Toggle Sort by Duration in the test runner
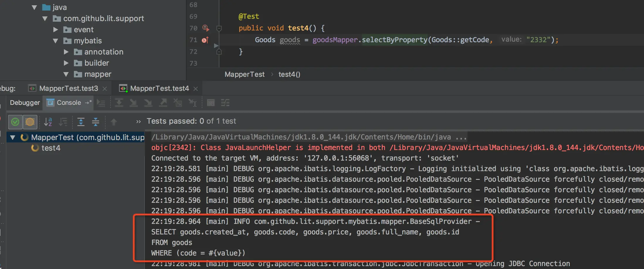 [x=63, y=122]
